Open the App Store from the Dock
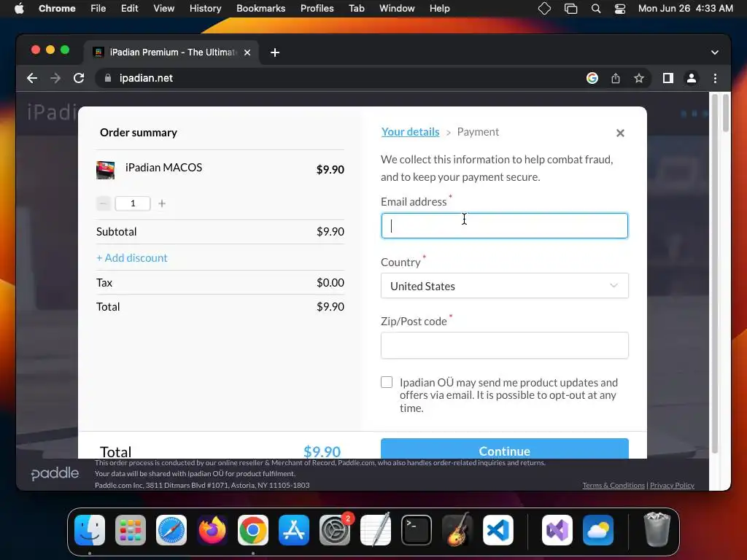747x560 pixels. [x=294, y=530]
